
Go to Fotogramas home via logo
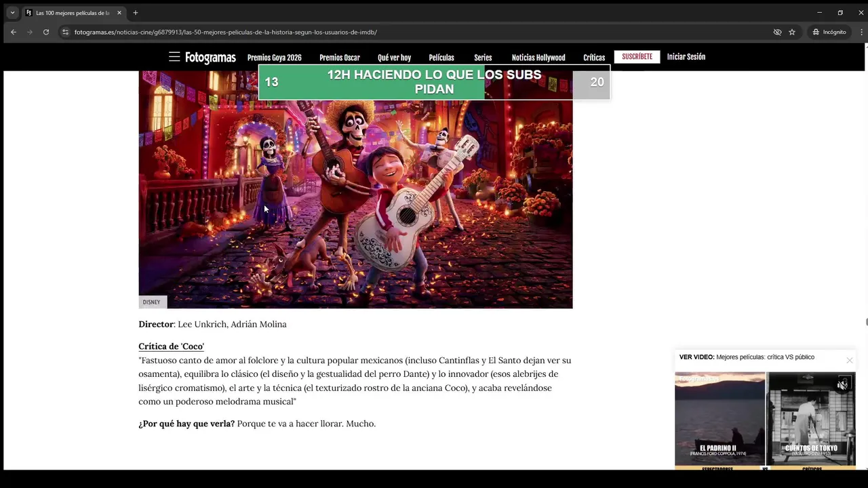210,58
